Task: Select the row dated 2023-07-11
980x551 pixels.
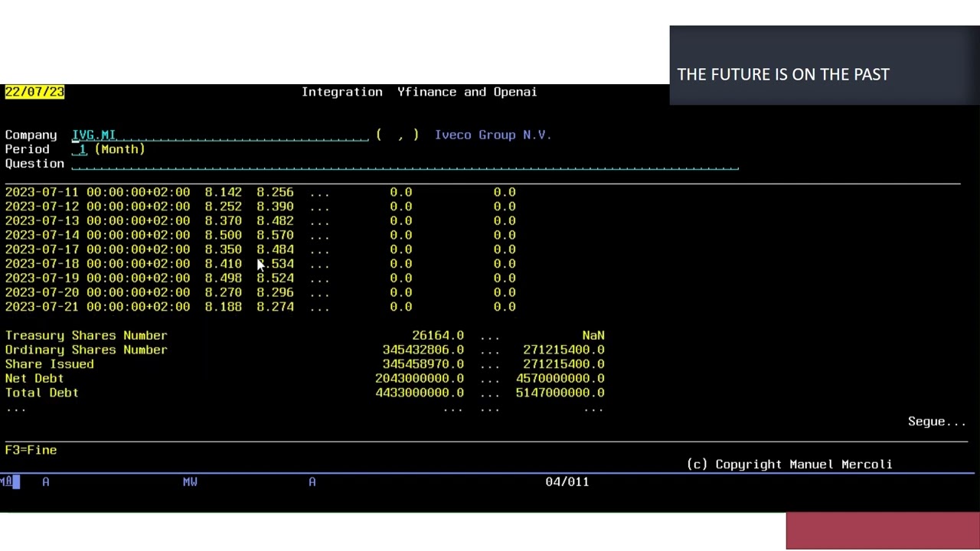Action: tap(260, 192)
